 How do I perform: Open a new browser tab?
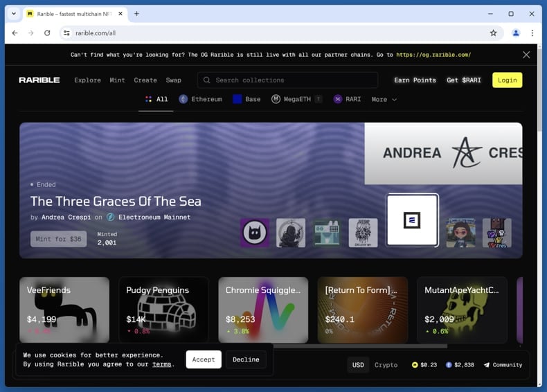[x=137, y=14]
